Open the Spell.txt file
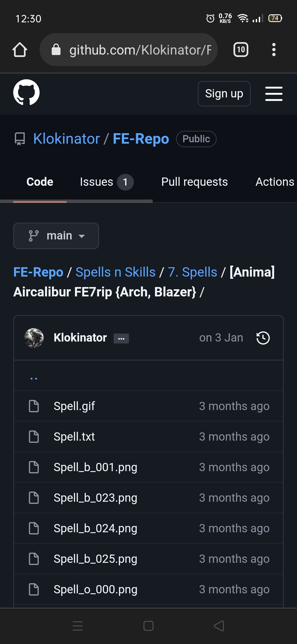This screenshot has height=644, width=297. coord(74,437)
